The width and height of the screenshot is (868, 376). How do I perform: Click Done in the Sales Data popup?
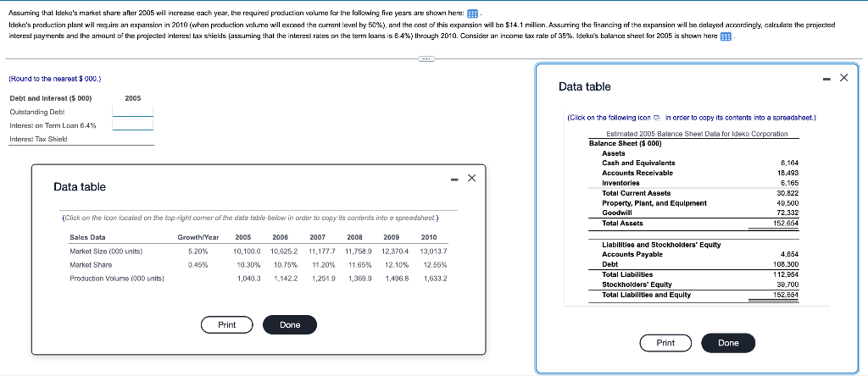[290, 324]
